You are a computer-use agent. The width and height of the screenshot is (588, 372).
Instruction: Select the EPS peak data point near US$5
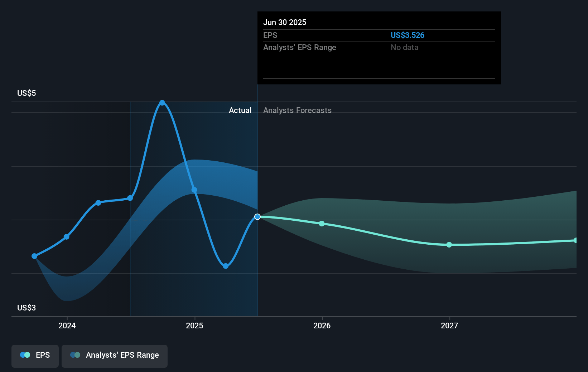162,103
